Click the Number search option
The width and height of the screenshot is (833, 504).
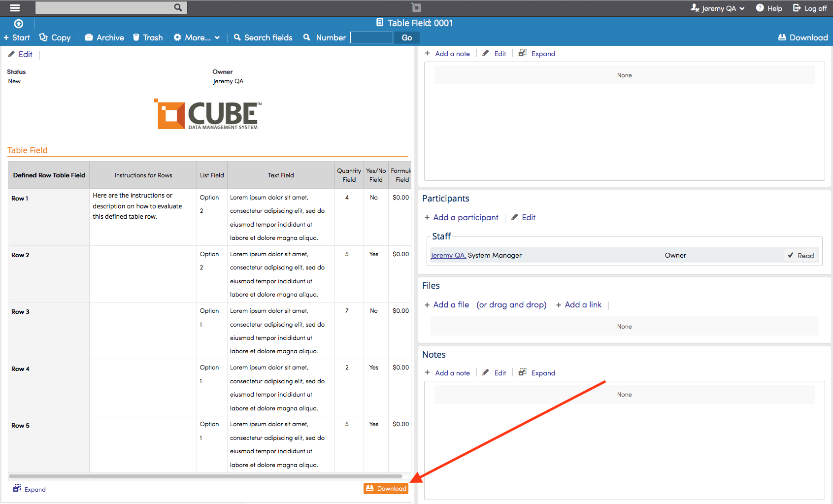tap(324, 37)
